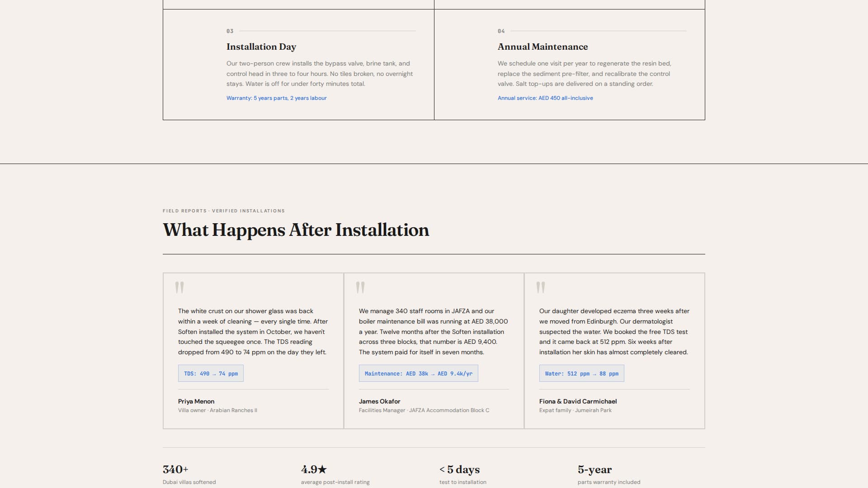Click 'average post-install rating' caption
Image resolution: width=868 pixels, height=488 pixels.
[x=335, y=482]
